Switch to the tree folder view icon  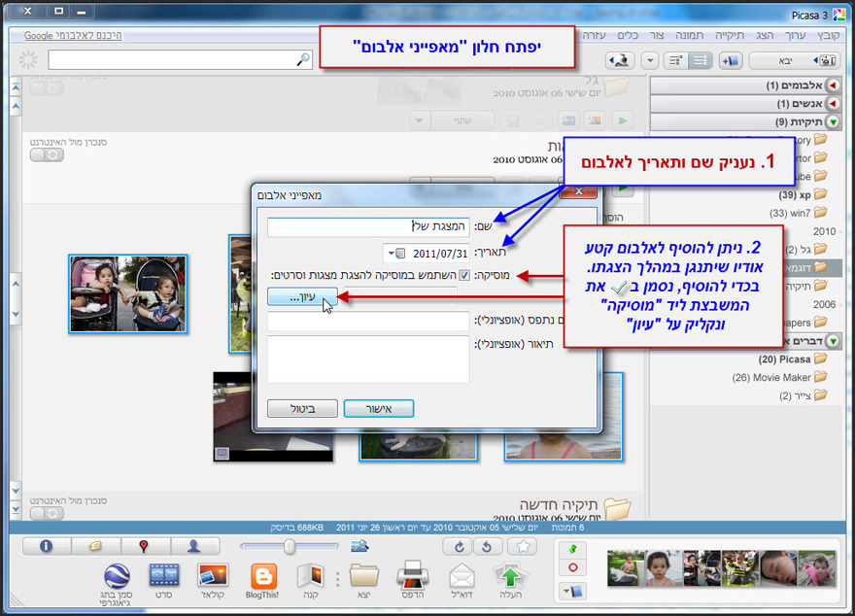(x=676, y=60)
